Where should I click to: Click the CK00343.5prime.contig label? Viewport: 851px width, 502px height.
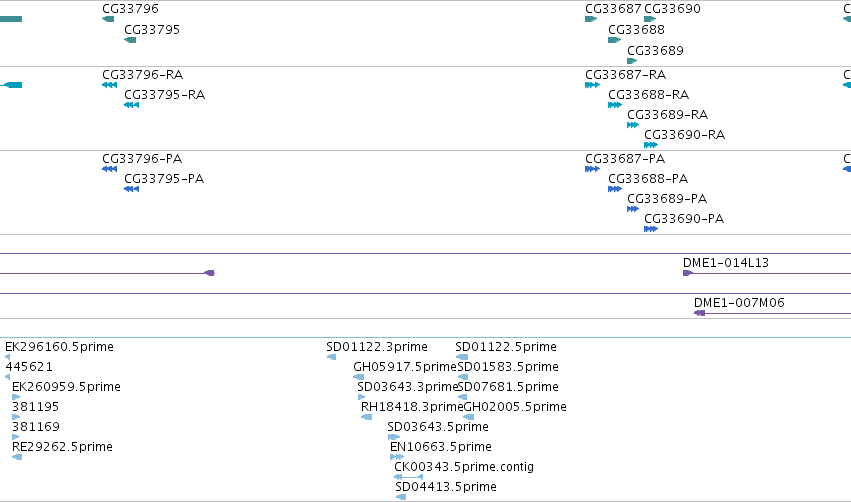point(464,467)
